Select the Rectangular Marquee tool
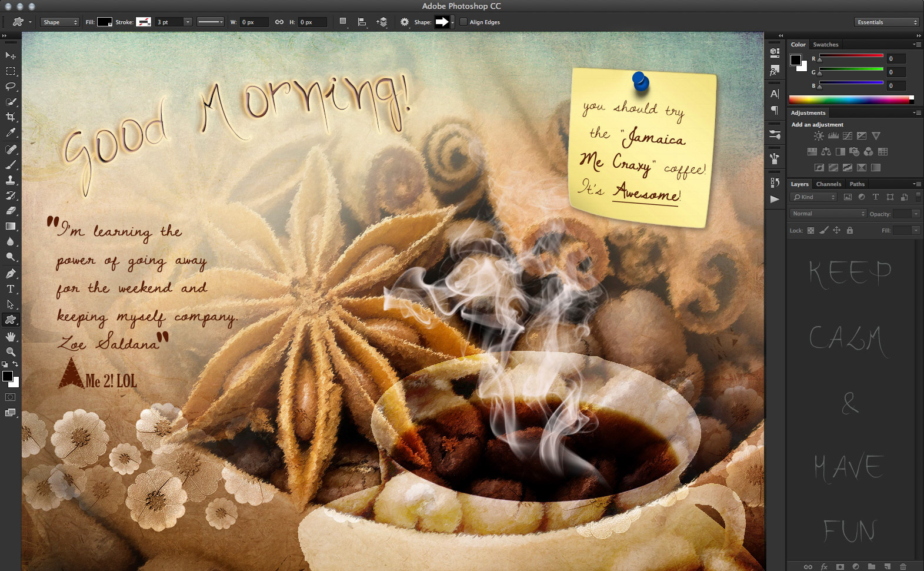The height and width of the screenshot is (571, 924). click(x=11, y=71)
